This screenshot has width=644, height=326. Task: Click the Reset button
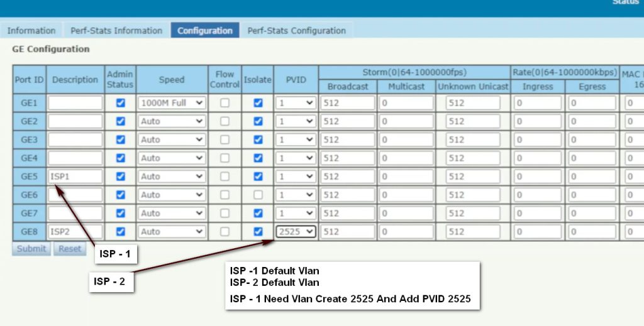pos(70,249)
